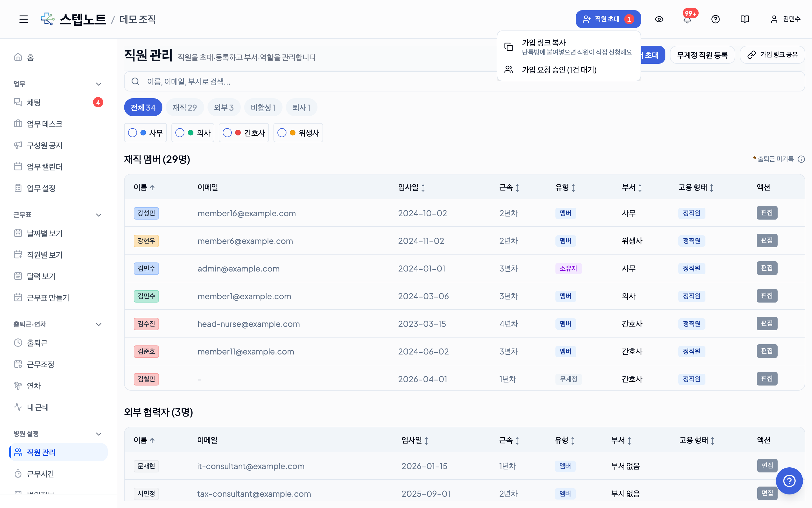The height and width of the screenshot is (508, 812).
Task: Click the 무계정 badge in 김철민 row
Action: pyautogui.click(x=568, y=379)
